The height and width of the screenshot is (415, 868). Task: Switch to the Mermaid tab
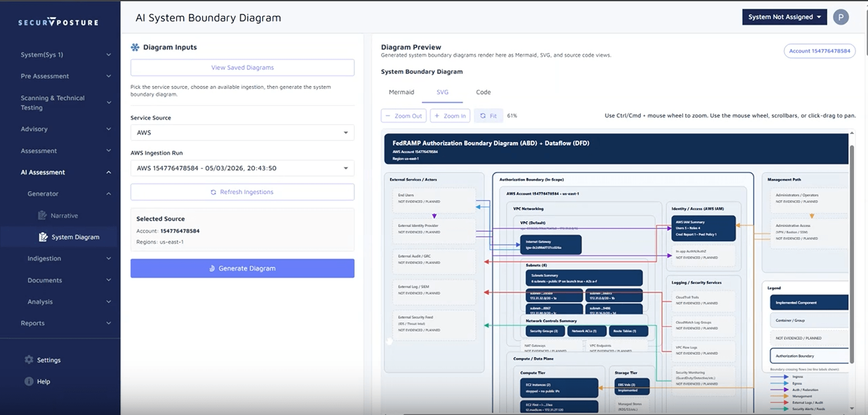click(x=401, y=92)
